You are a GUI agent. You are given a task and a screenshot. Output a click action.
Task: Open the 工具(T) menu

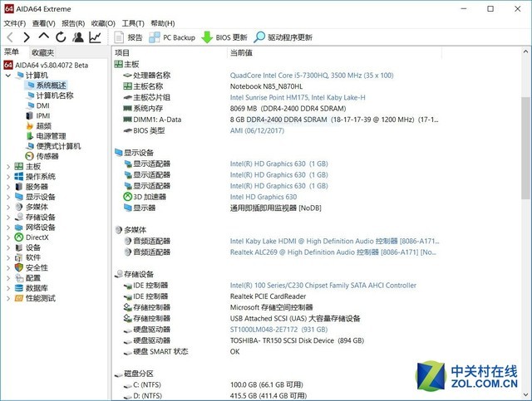[133, 23]
